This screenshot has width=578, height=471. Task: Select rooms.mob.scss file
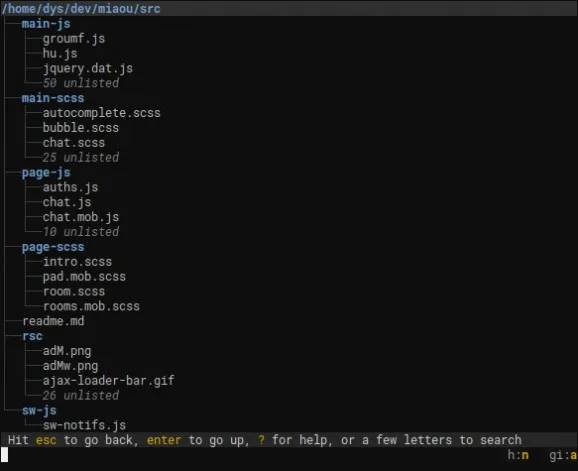point(91,306)
